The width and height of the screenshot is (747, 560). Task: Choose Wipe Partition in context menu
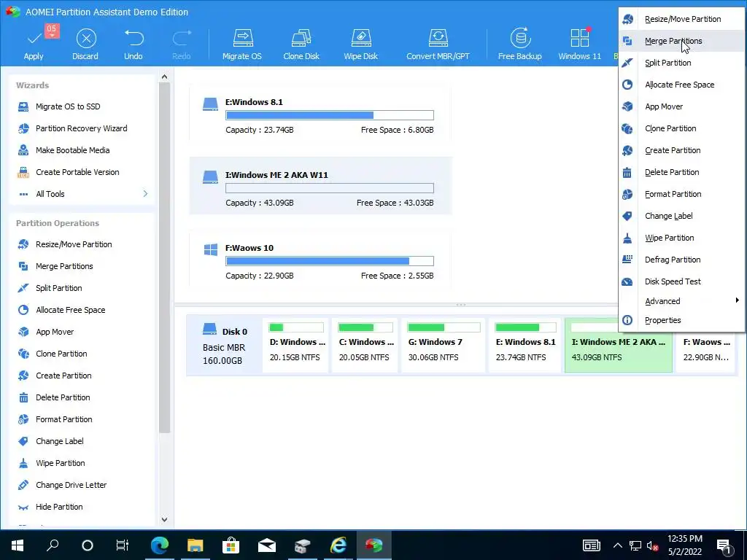point(682,238)
